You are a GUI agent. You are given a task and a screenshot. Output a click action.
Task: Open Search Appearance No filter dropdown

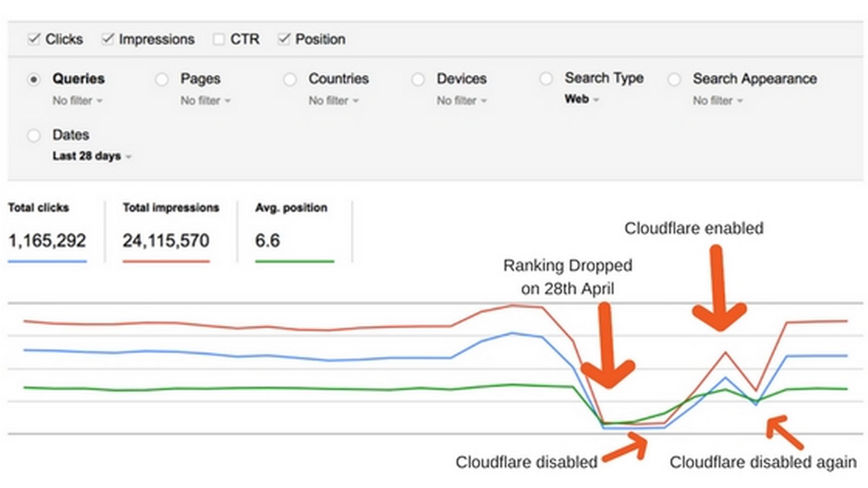pos(718,101)
